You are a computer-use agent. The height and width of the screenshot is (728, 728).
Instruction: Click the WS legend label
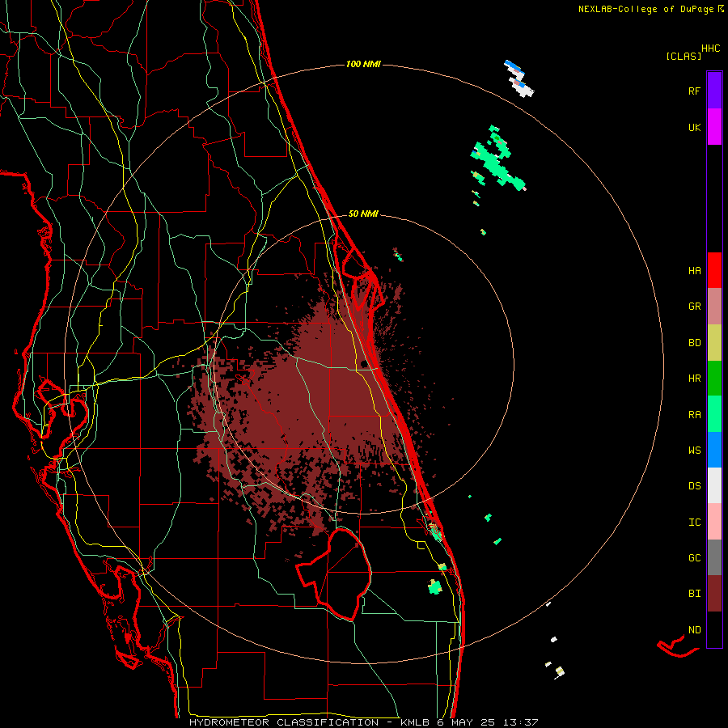click(694, 451)
